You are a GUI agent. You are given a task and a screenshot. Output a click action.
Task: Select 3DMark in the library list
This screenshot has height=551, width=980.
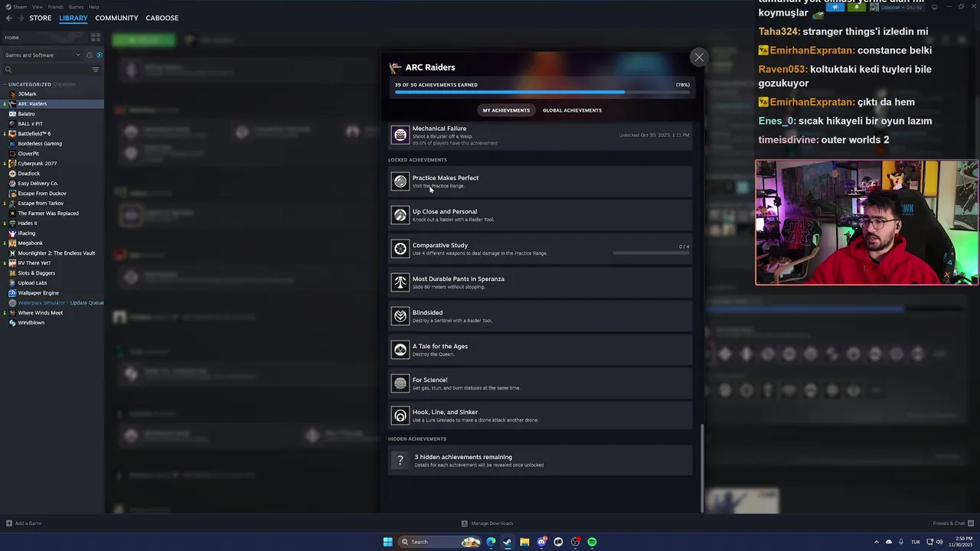pyautogui.click(x=27, y=94)
